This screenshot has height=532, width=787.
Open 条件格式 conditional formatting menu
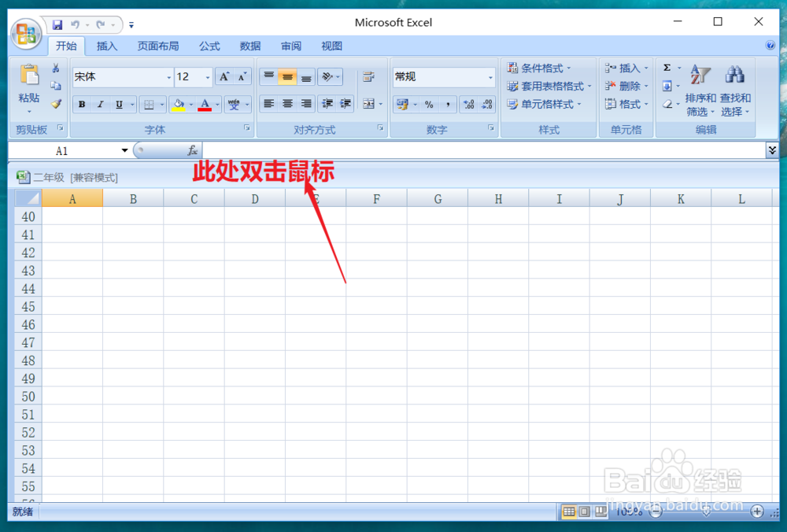[539, 68]
